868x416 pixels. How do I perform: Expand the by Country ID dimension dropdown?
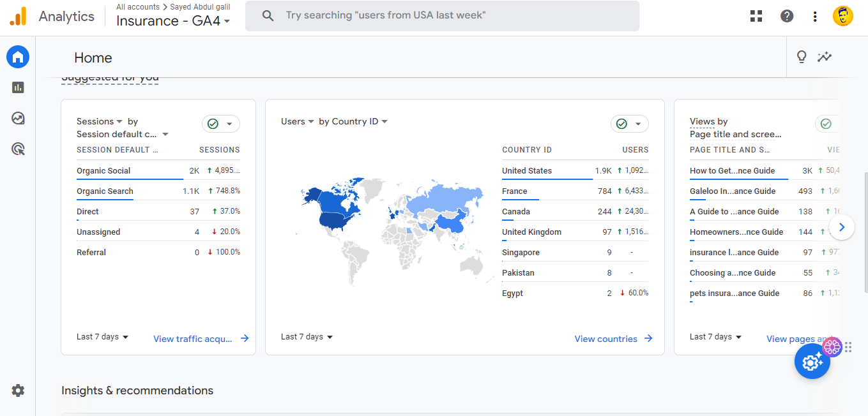coord(353,121)
